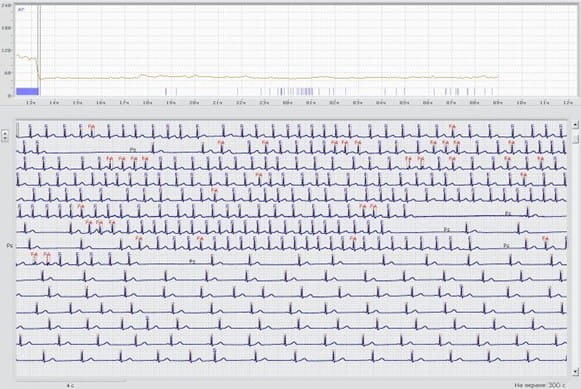Click the scroll-up arrow beside the ECG strips

pyautogui.click(x=575, y=125)
